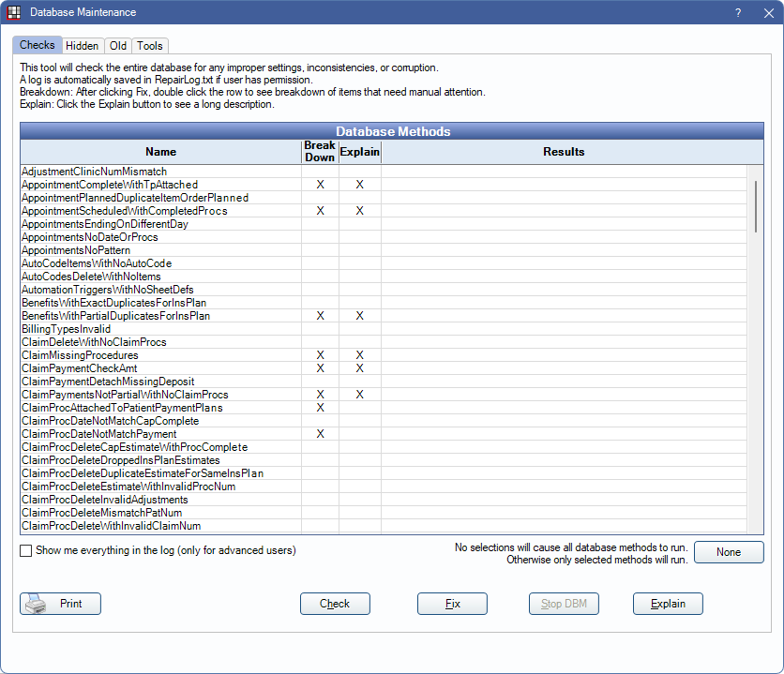Screen dimensions: 784x674
Task: Click the Explain button at bottom
Action: [x=668, y=604]
